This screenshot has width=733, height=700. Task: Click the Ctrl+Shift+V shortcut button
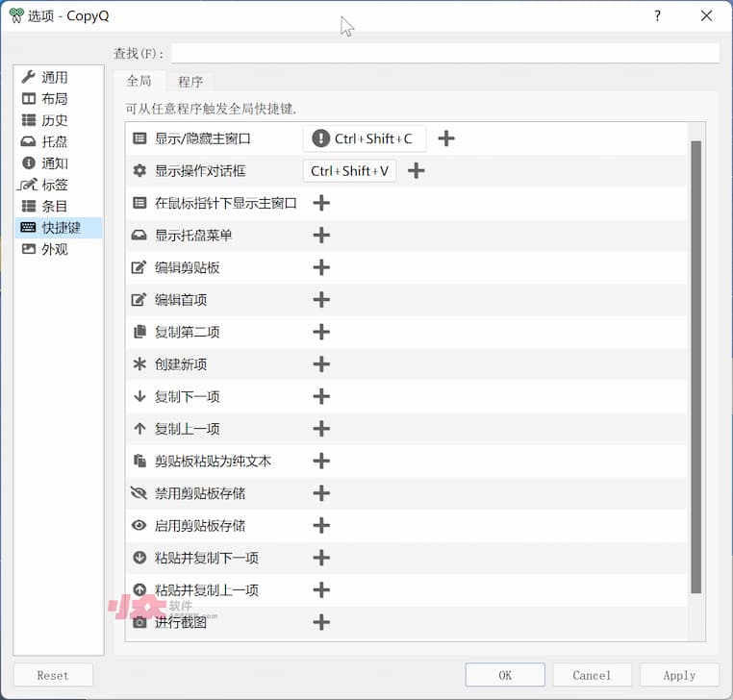coord(350,171)
